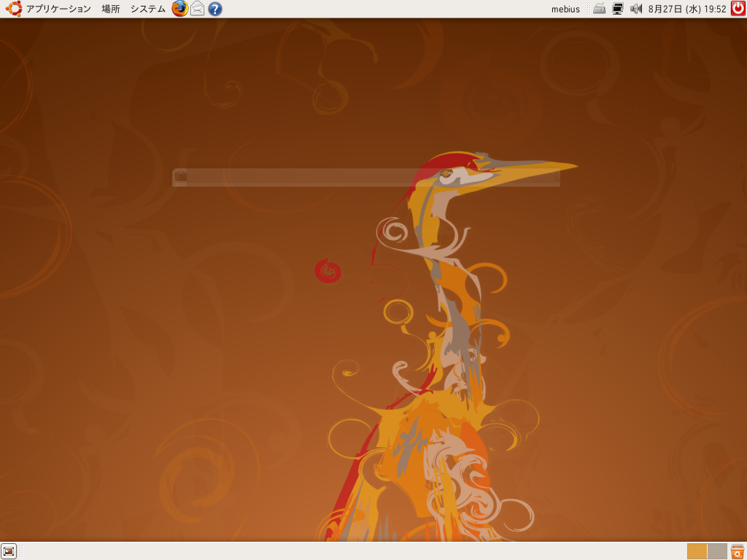Open the システム menu
This screenshot has width=747, height=560.
[x=147, y=9]
